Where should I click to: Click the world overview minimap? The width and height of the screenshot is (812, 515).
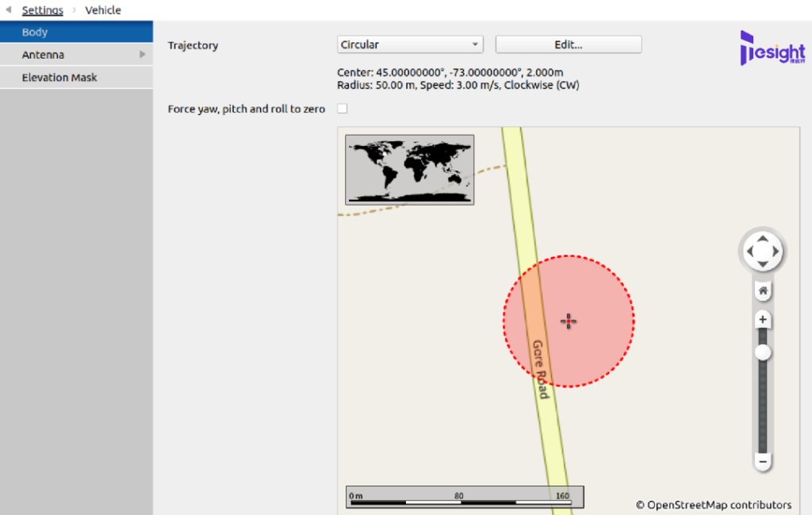coord(410,170)
